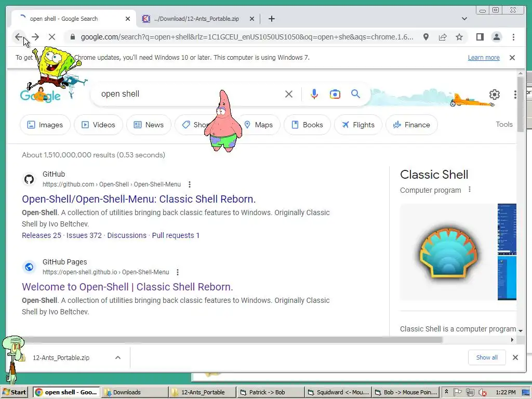The image size is (532, 399).
Task: Select the News filter
Action: tap(149, 125)
